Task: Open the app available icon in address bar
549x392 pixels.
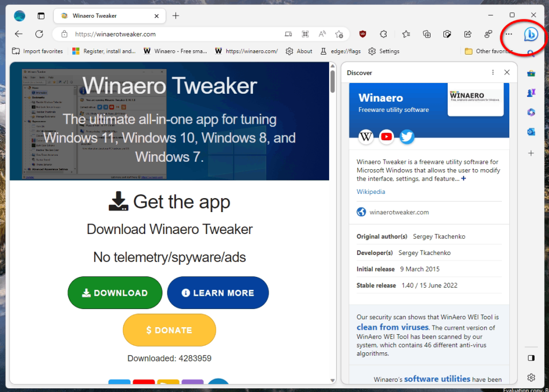Action: (x=288, y=34)
